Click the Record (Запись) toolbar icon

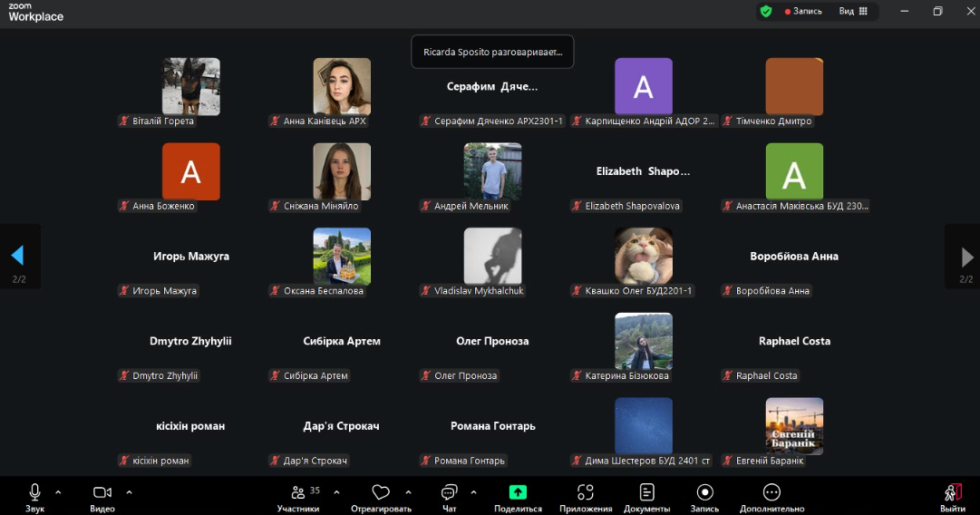pos(704,492)
